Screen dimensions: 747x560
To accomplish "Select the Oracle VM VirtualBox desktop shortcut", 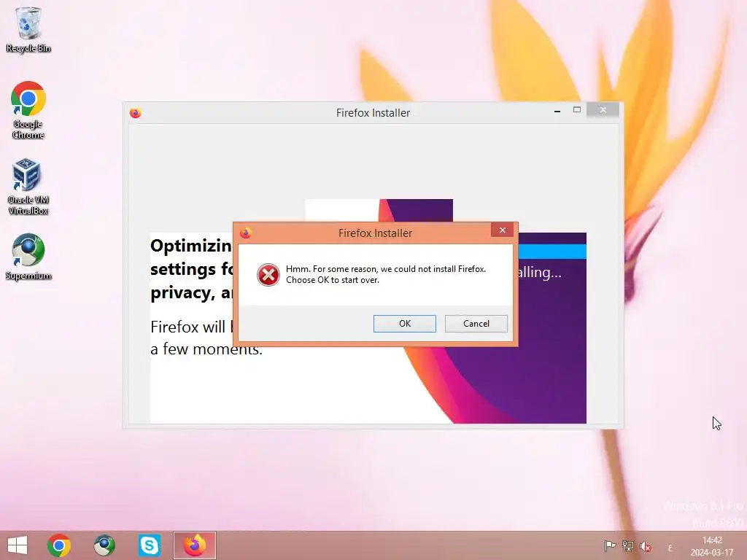I will coord(28,186).
